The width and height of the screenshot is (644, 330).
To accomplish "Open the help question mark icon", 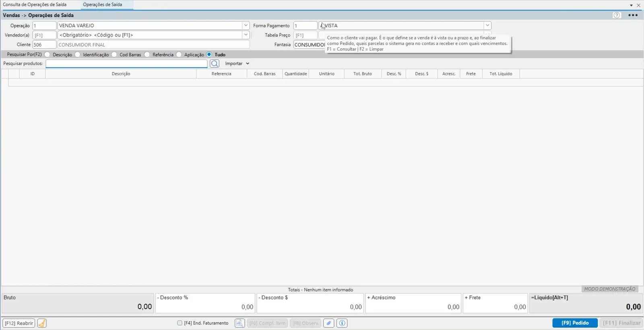I will point(617,15).
